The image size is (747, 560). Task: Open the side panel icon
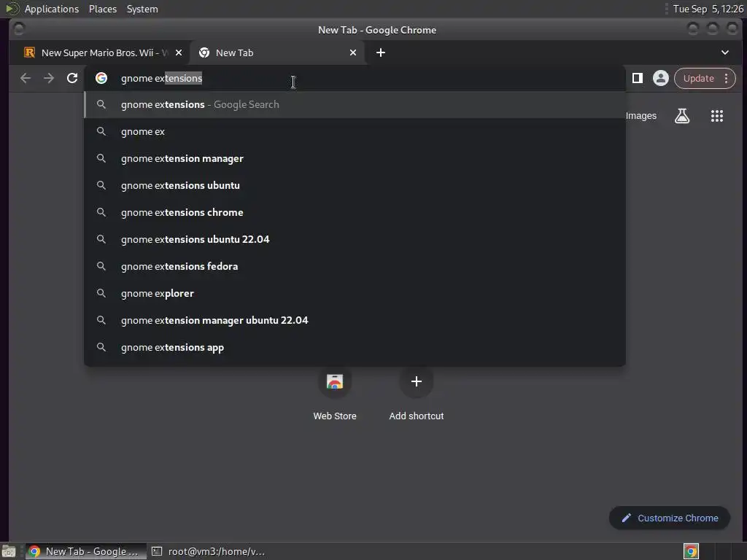pyautogui.click(x=637, y=78)
